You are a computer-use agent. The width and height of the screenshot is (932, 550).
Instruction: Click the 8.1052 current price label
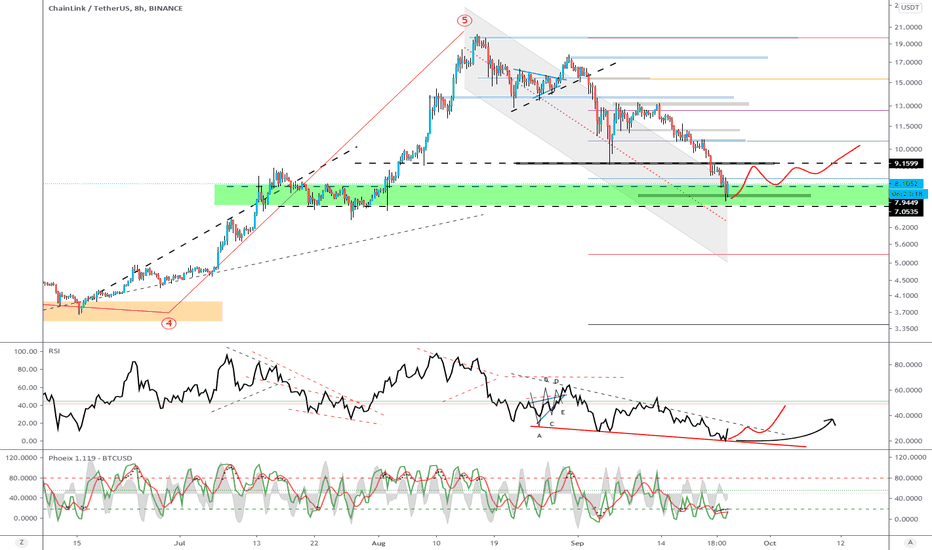pyautogui.click(x=907, y=184)
